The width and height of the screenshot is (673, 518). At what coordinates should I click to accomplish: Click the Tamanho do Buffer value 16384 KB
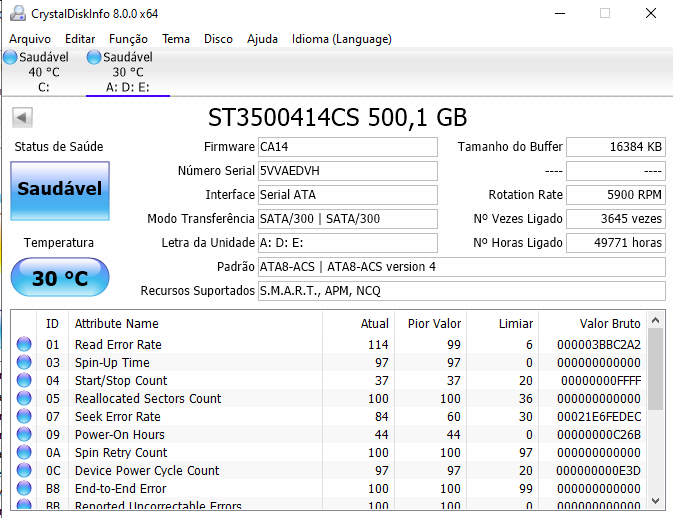(616, 147)
